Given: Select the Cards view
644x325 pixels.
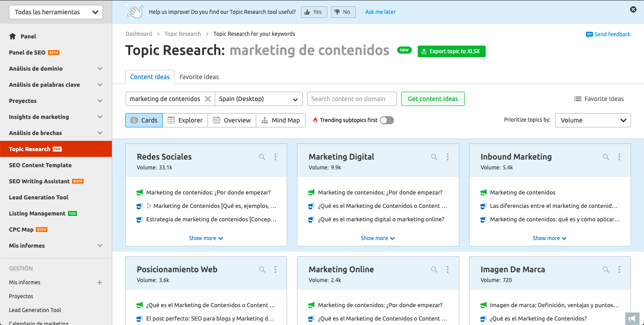Looking at the screenshot, I should coord(144,120).
